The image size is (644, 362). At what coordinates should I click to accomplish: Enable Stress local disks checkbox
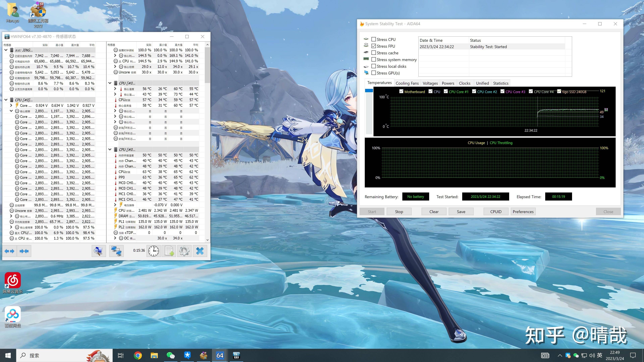coord(373,66)
